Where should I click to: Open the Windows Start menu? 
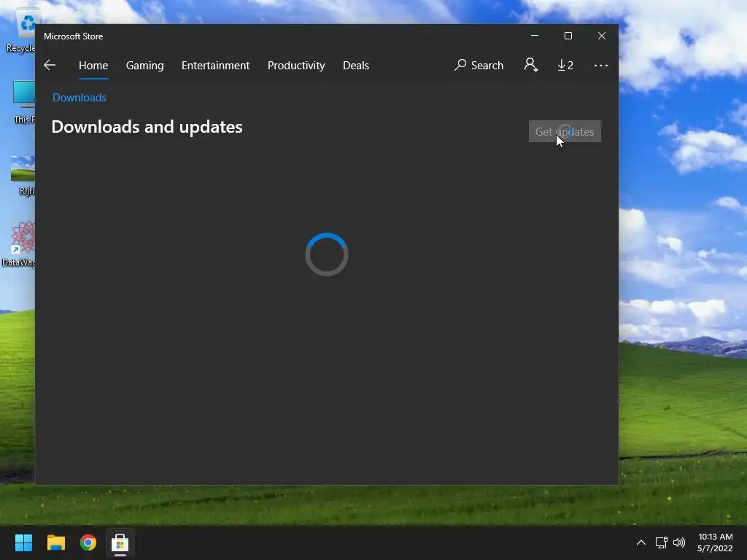[x=23, y=542]
